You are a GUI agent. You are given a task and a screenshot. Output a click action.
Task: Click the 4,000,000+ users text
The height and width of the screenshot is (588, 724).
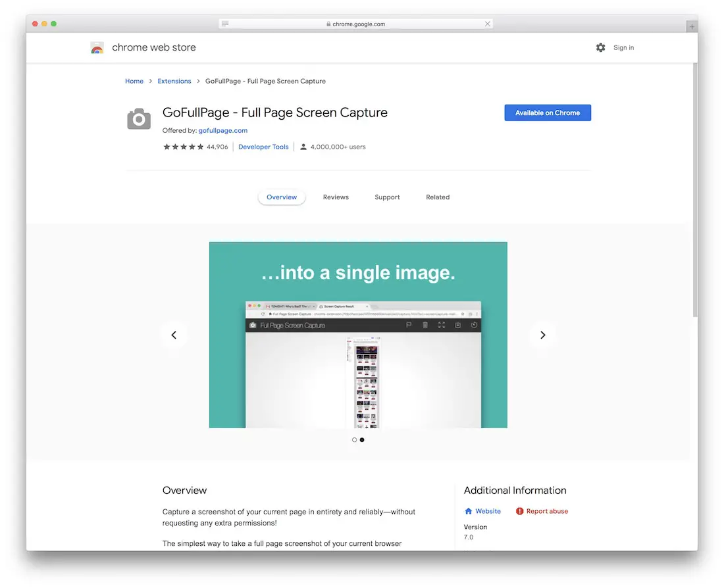(338, 147)
